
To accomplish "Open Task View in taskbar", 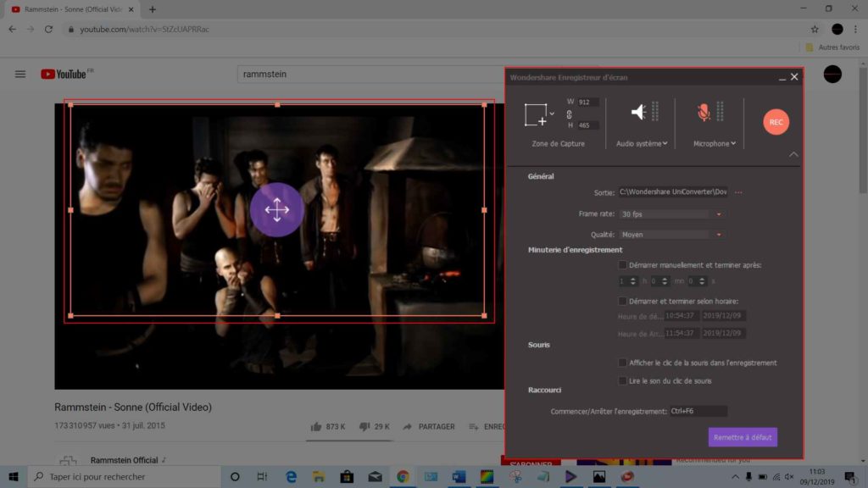I will pyautogui.click(x=263, y=476).
